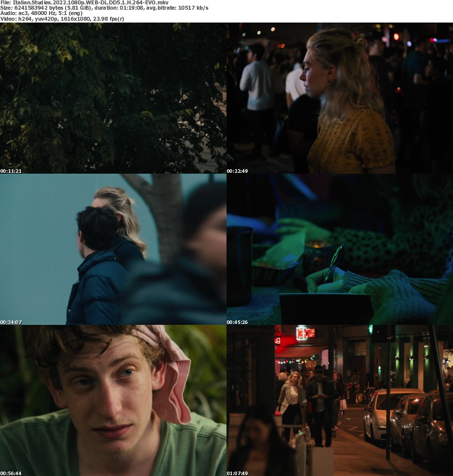Open the thumbnail of couple against teal sky

click(113, 249)
